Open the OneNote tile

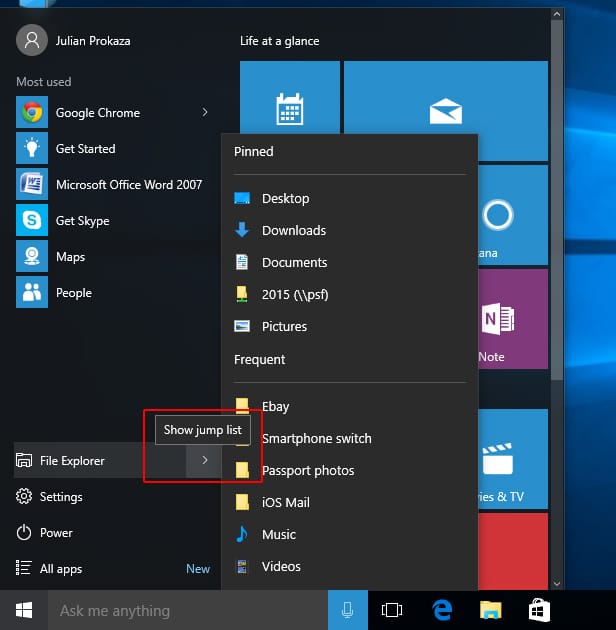(513, 319)
